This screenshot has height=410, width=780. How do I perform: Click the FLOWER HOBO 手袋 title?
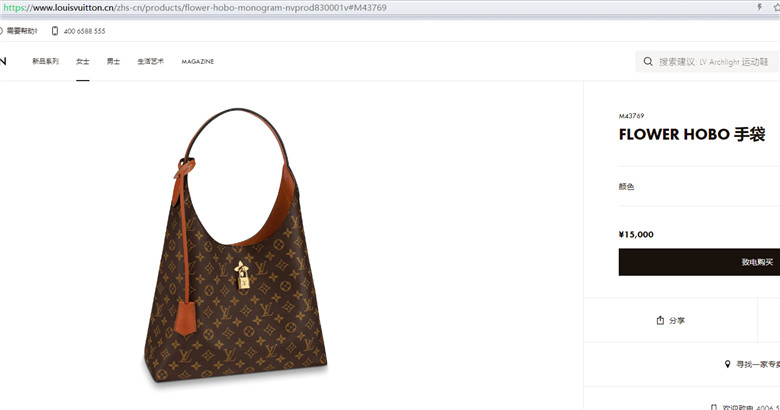(x=692, y=134)
